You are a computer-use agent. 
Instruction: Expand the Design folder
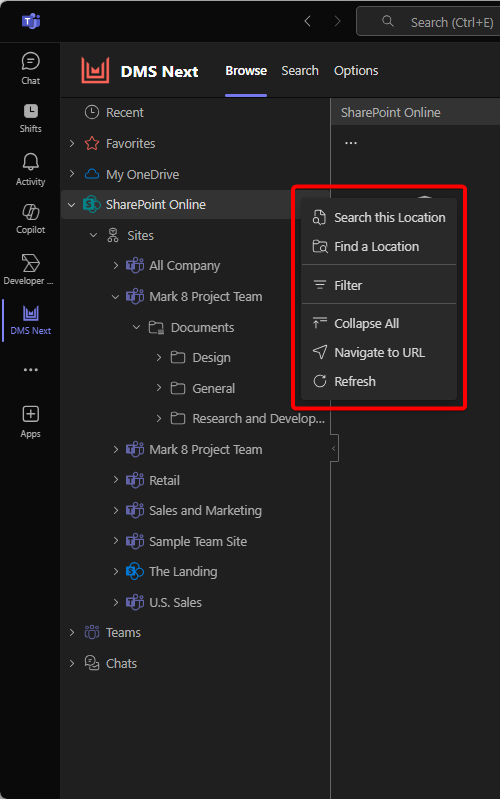159,358
